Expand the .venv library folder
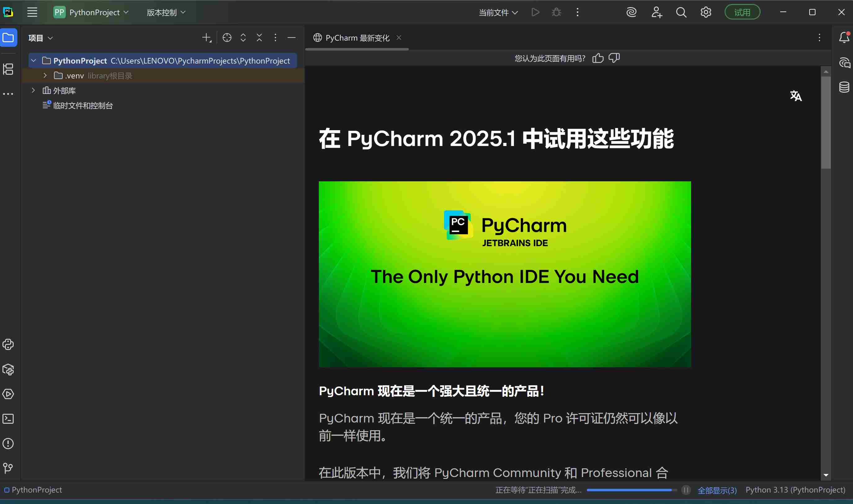853x504 pixels. 45,75
